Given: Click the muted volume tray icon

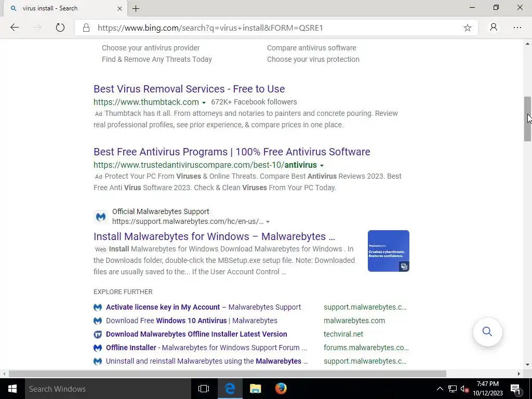Looking at the screenshot, I should click(464, 389).
